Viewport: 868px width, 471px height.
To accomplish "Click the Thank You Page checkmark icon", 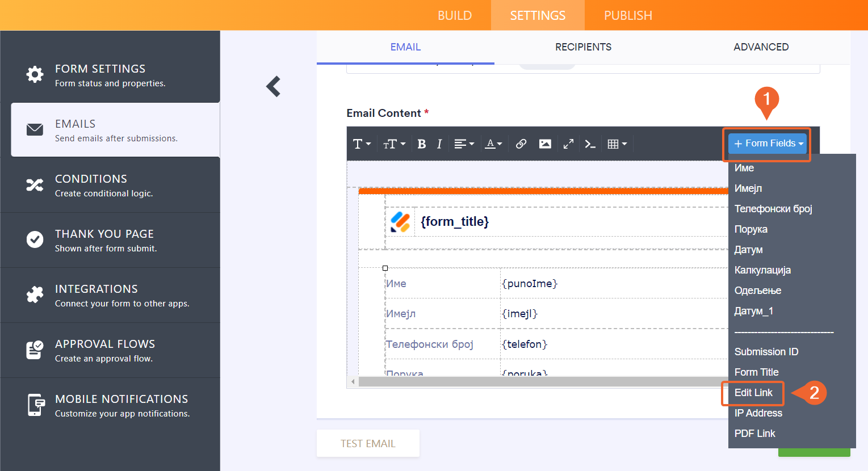I will point(35,239).
